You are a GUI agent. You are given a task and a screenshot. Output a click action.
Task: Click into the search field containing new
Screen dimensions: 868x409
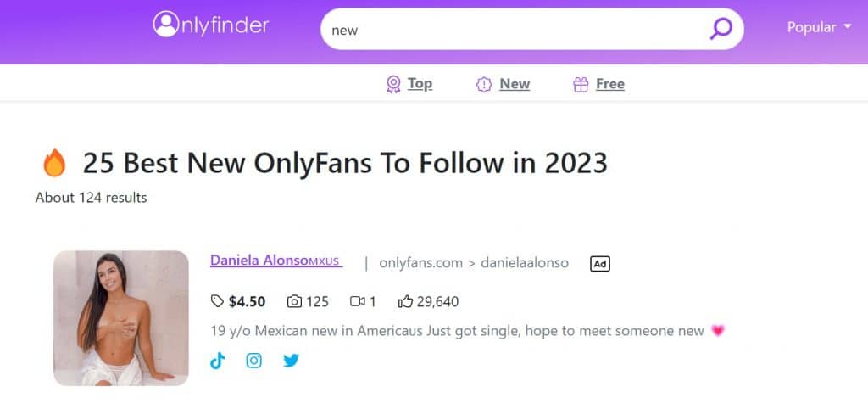tap(515, 30)
